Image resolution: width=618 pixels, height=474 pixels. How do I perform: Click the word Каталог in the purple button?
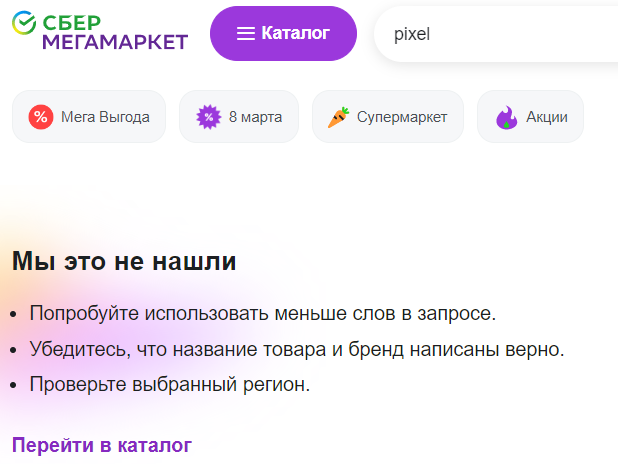296,33
